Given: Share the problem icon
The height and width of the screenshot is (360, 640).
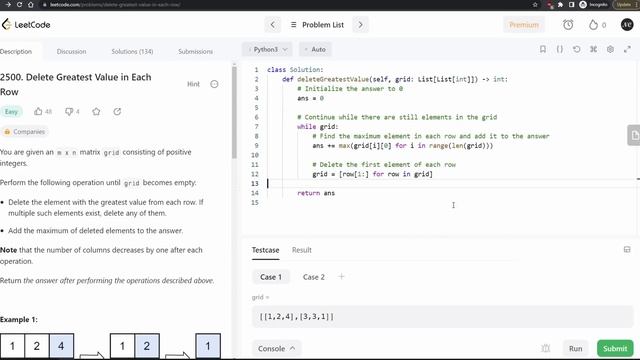Looking at the screenshot, I should coord(117,111).
